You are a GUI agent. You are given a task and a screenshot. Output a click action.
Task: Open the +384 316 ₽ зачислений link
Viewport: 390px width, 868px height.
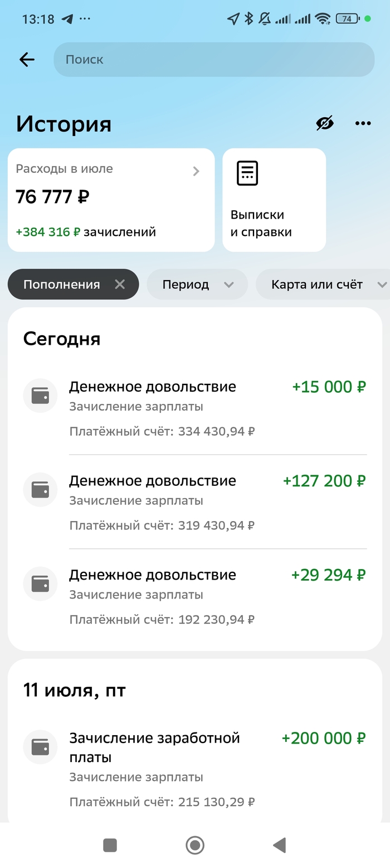pos(86,232)
